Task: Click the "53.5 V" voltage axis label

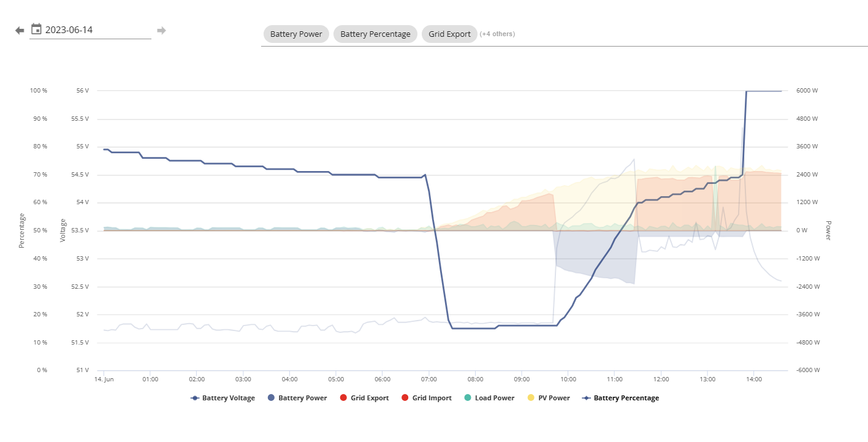Action: (x=80, y=231)
